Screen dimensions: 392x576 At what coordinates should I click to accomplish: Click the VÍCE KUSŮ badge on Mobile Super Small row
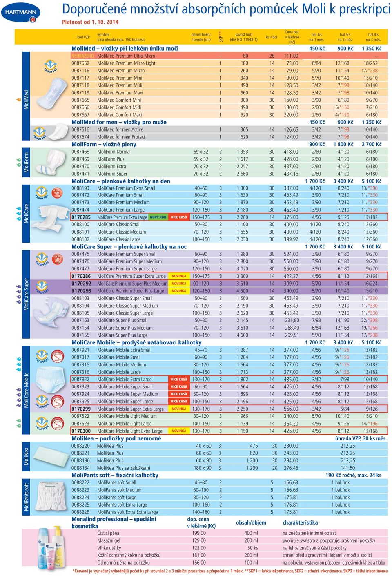pyautogui.click(x=179, y=387)
